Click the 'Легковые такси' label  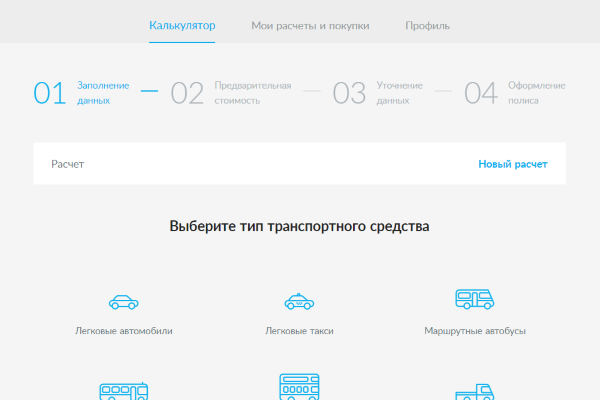pyautogui.click(x=299, y=330)
